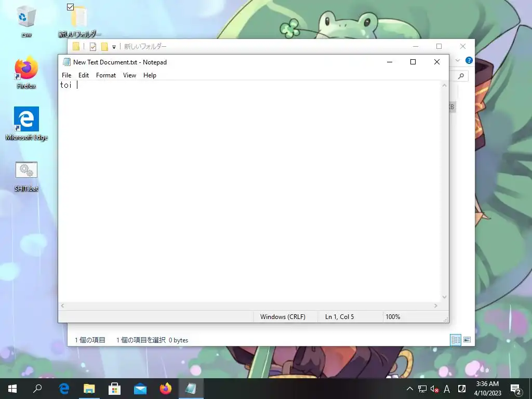Open Notepad's Help menu

point(150,75)
